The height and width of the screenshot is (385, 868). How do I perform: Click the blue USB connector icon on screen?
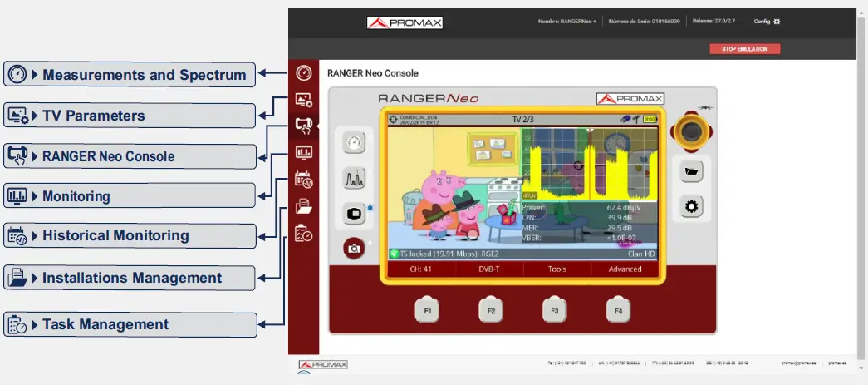point(625,119)
